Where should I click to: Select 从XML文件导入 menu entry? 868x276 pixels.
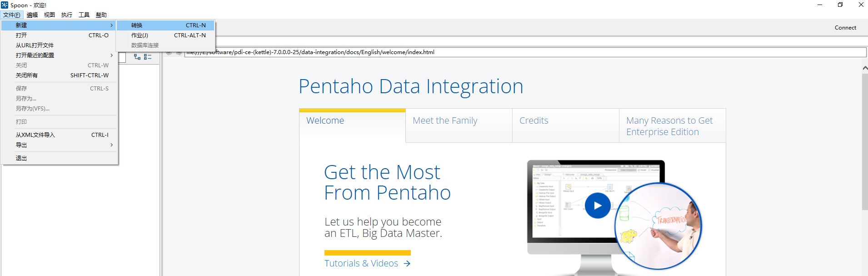point(59,135)
